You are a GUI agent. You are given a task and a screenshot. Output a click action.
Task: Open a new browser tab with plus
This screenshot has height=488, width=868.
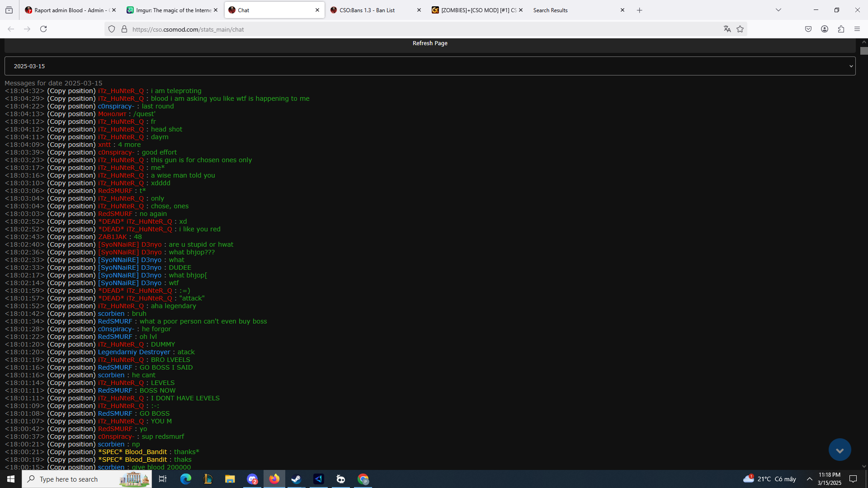tap(639, 10)
